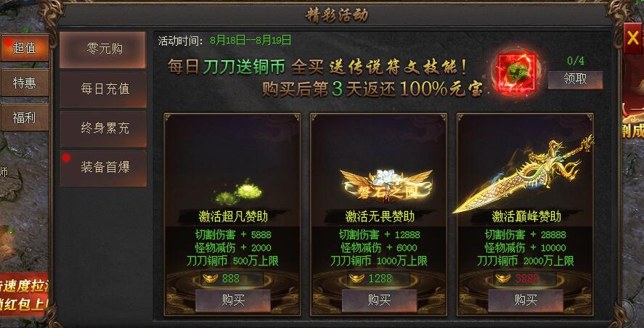This screenshot has height=328, width=644.
Task: Select the 零元购 menu entry
Action: 102,49
